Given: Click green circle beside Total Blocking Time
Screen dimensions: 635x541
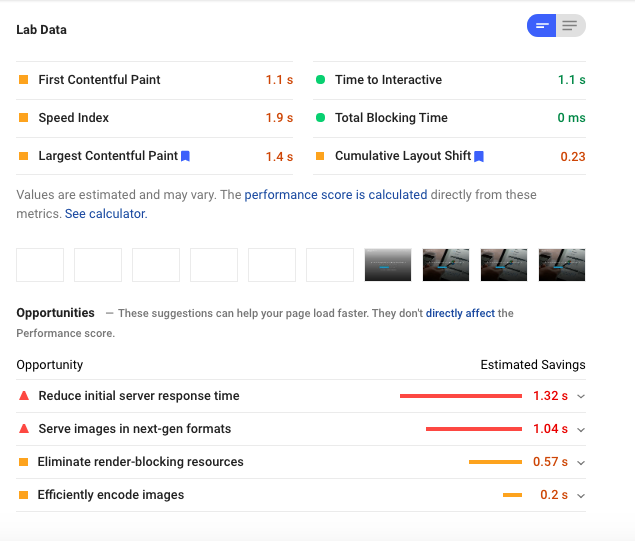Looking at the screenshot, I should tap(320, 117).
